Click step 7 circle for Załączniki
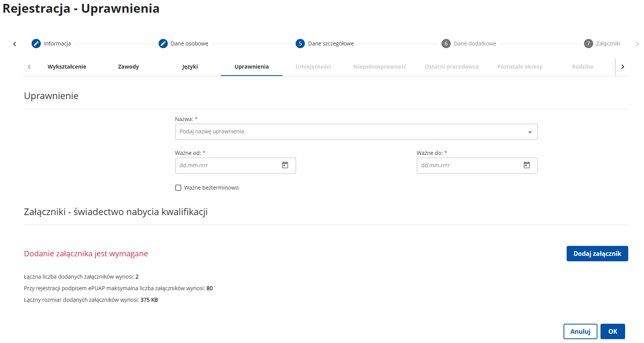The width and height of the screenshot is (644, 343). (589, 44)
